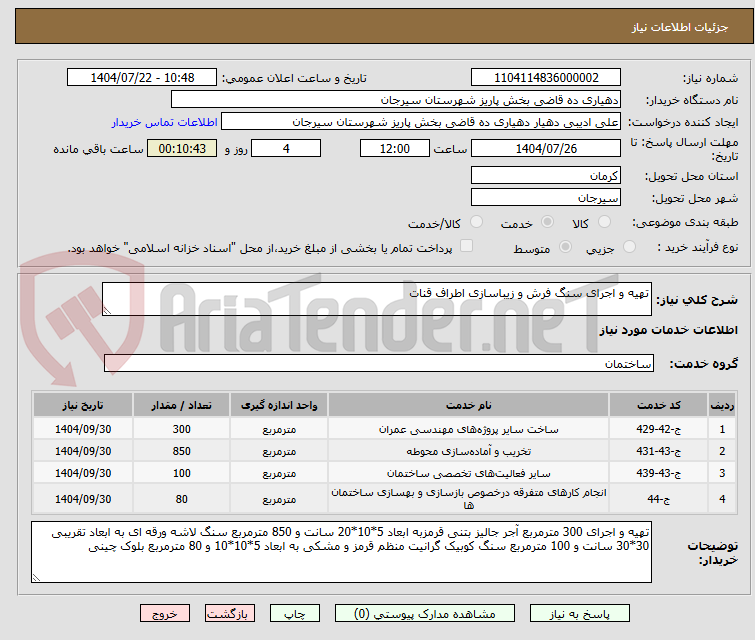Click the general need description textarea
Image resolution: width=755 pixels, height=640 pixels.
(x=377, y=299)
